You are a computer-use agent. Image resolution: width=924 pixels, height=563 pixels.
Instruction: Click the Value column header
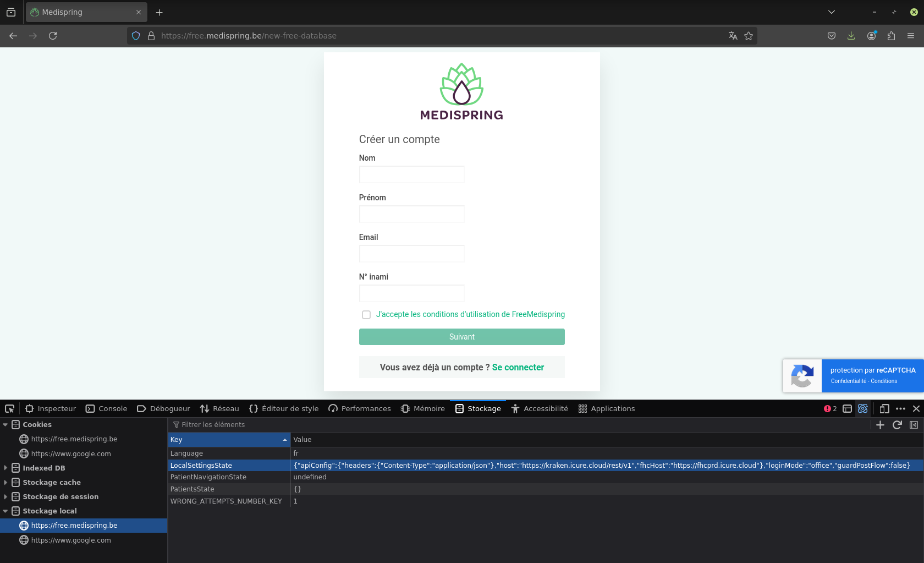tap(607, 440)
